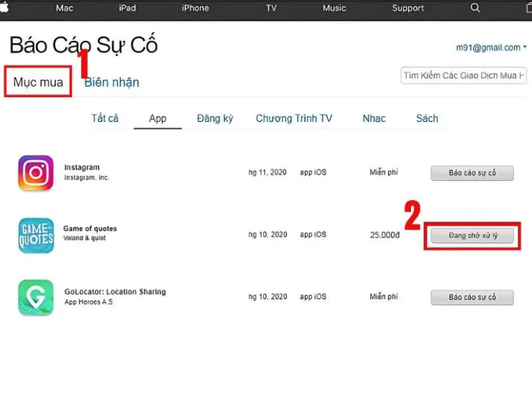Open the Mac menu item

click(65, 8)
